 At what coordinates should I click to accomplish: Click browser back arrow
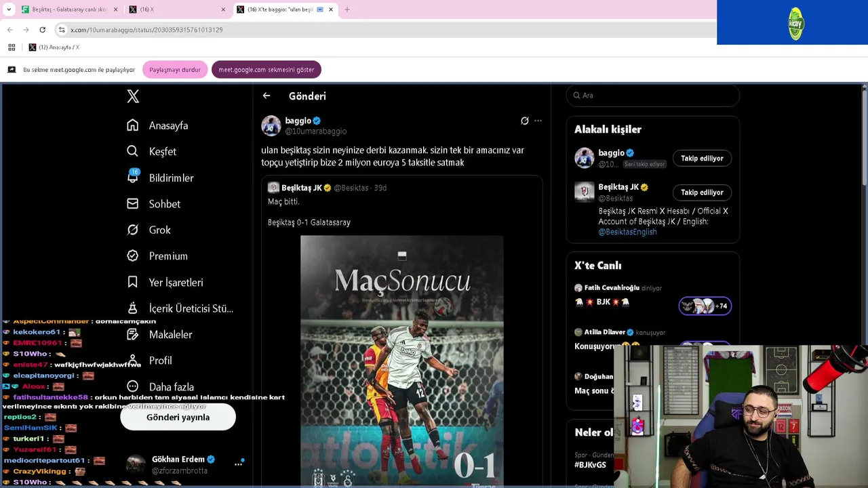coord(10,30)
